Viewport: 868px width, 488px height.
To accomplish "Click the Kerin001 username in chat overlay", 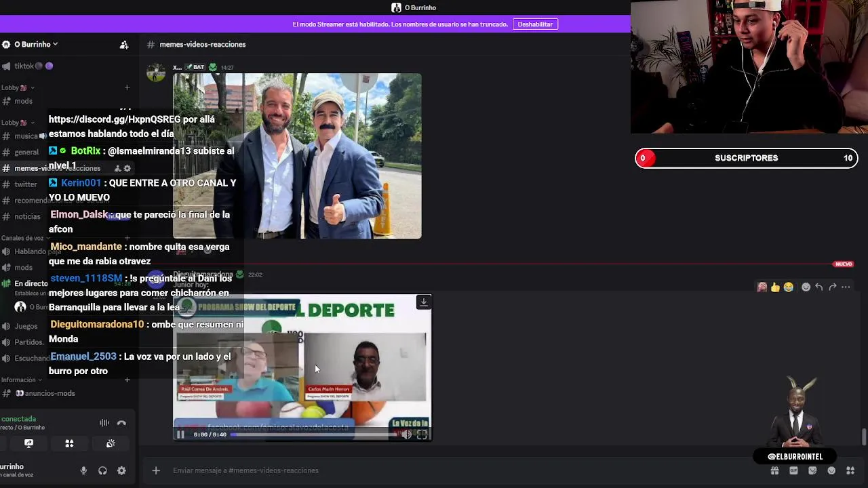I will point(81,182).
